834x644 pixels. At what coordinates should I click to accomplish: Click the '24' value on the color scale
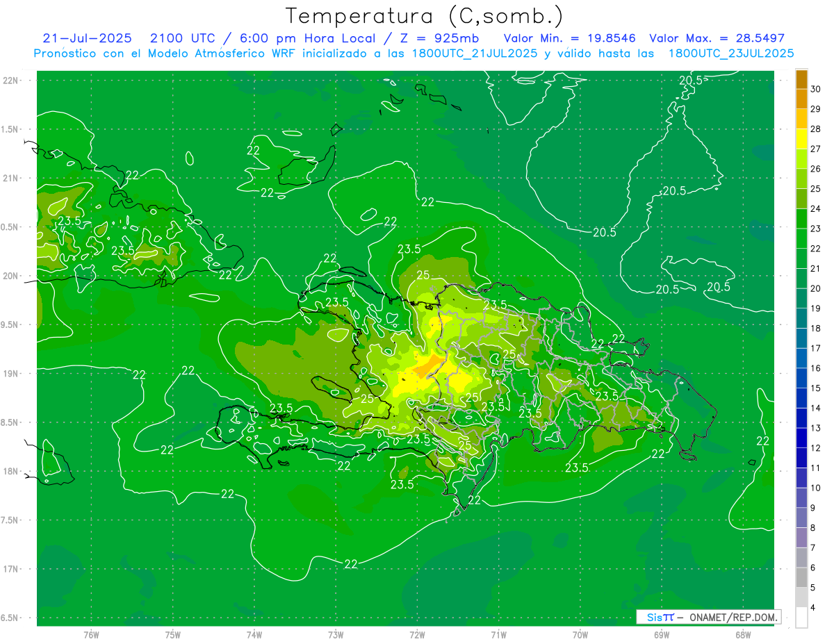point(816,208)
